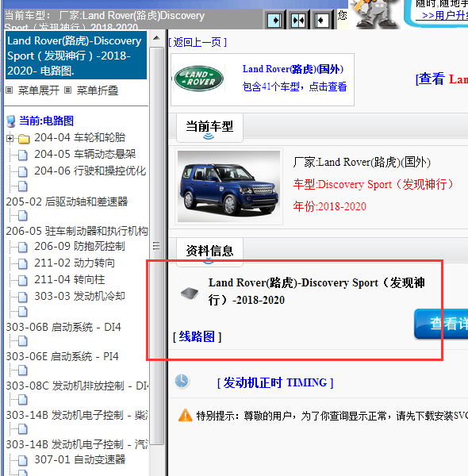Click the expand-right-panel arrow icon

274,20
